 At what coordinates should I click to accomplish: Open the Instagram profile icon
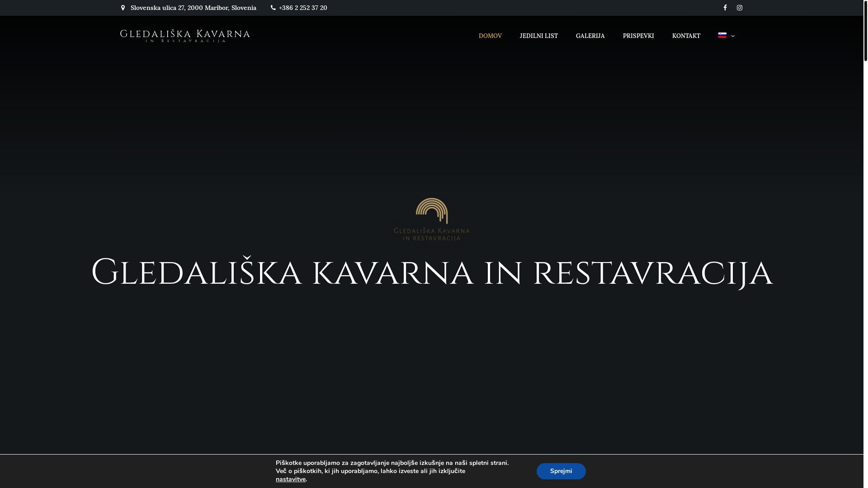[740, 8]
